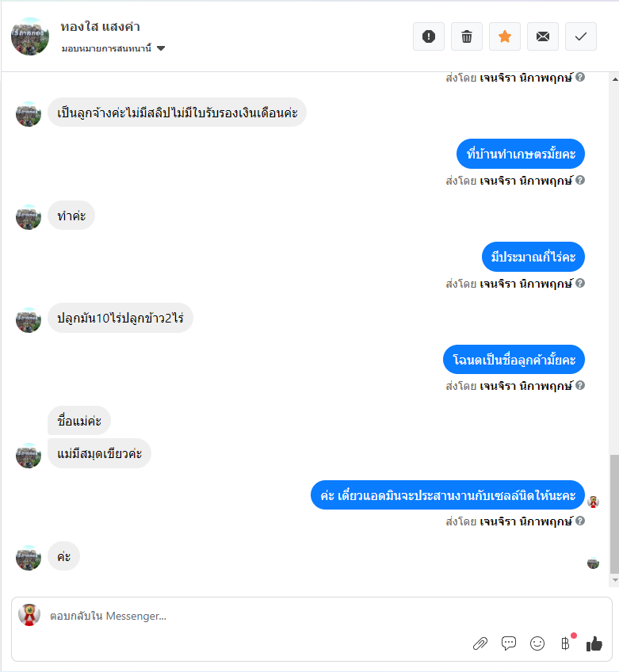Toggle the orange follow-up star

click(505, 36)
